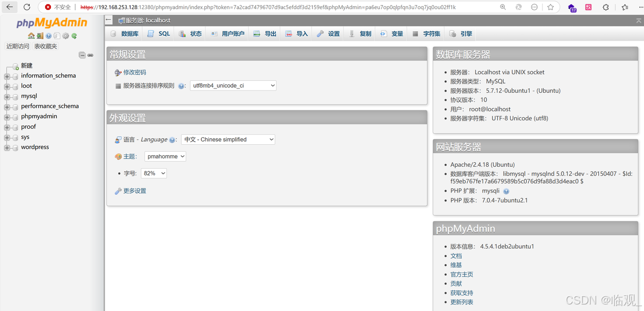Click the help icon beside Language label
The height and width of the screenshot is (311, 644).
172,140
